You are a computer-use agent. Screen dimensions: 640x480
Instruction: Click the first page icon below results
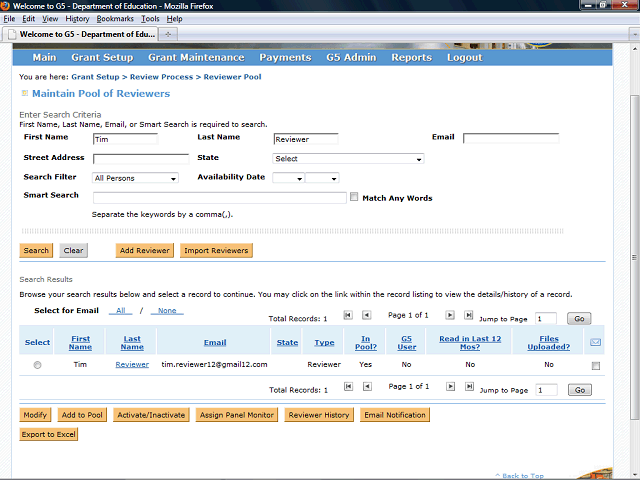click(x=348, y=387)
